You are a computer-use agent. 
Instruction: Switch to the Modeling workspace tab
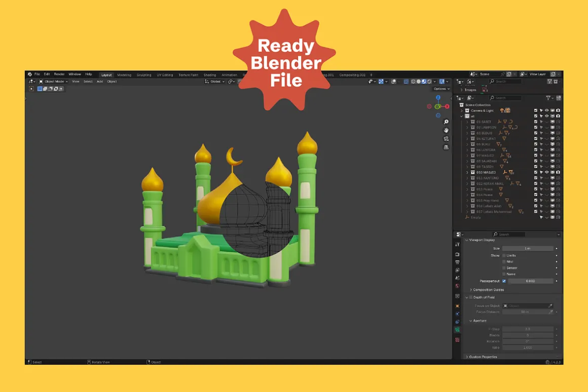[x=124, y=75]
